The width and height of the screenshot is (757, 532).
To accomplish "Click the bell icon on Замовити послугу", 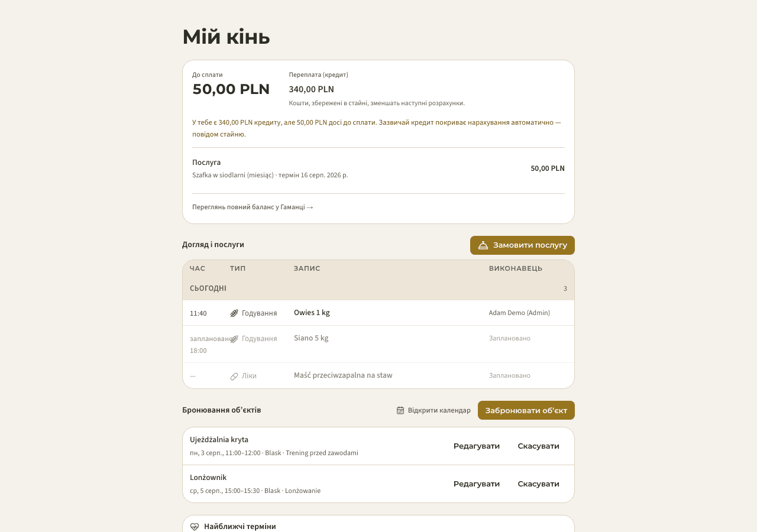I will (x=483, y=245).
